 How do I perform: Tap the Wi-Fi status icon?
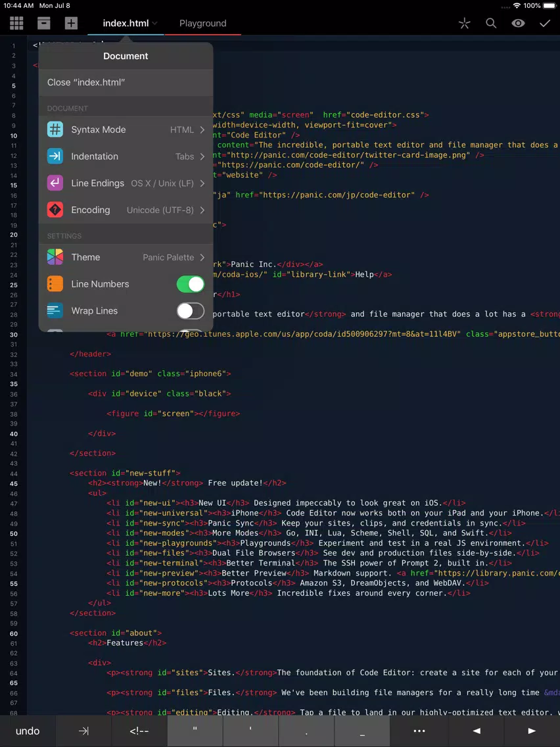pyautogui.click(x=517, y=6)
